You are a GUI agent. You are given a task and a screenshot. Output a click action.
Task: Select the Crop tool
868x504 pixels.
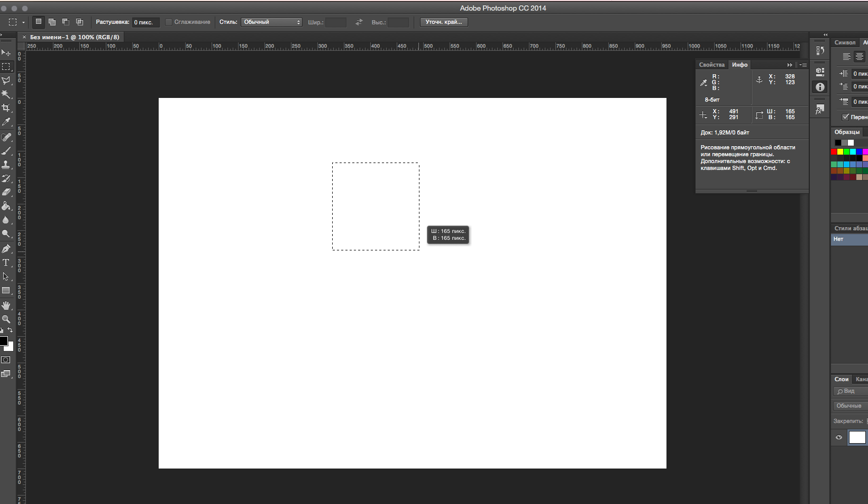click(x=6, y=108)
